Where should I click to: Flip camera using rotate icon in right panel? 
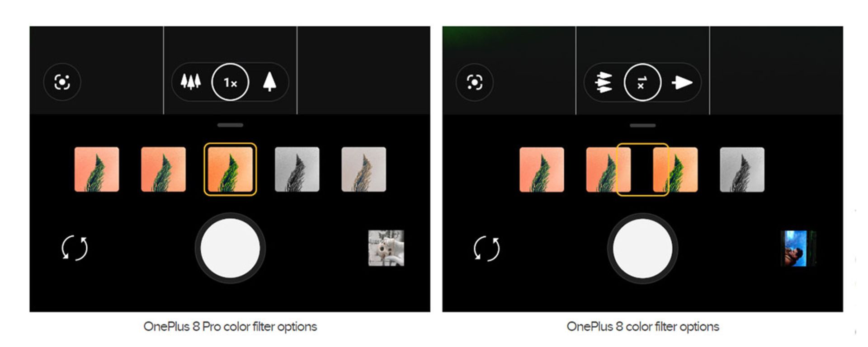point(487,249)
